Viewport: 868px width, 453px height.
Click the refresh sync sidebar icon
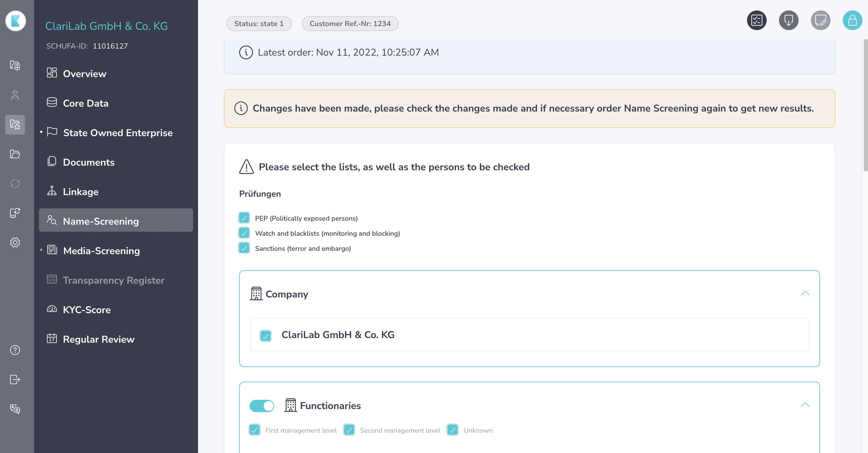(15, 183)
